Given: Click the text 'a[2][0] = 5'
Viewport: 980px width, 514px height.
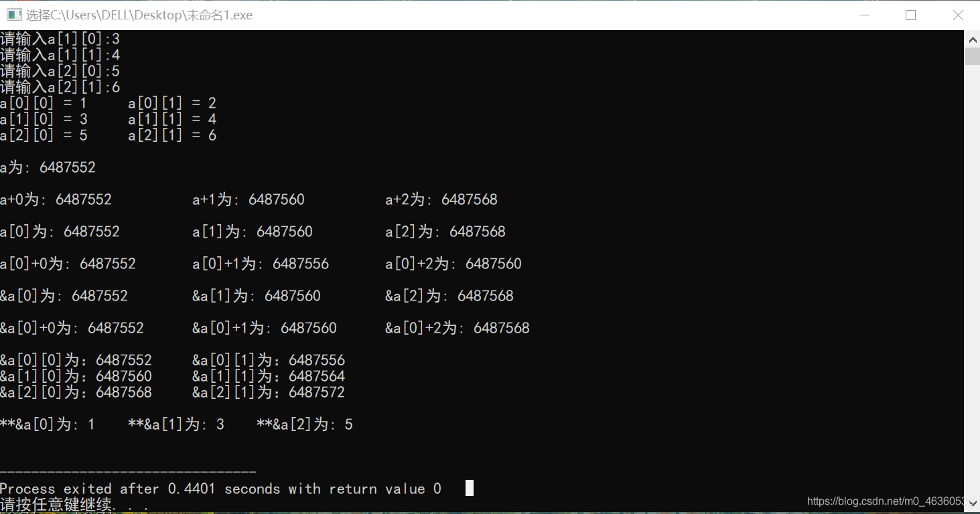Looking at the screenshot, I should coord(44,135).
